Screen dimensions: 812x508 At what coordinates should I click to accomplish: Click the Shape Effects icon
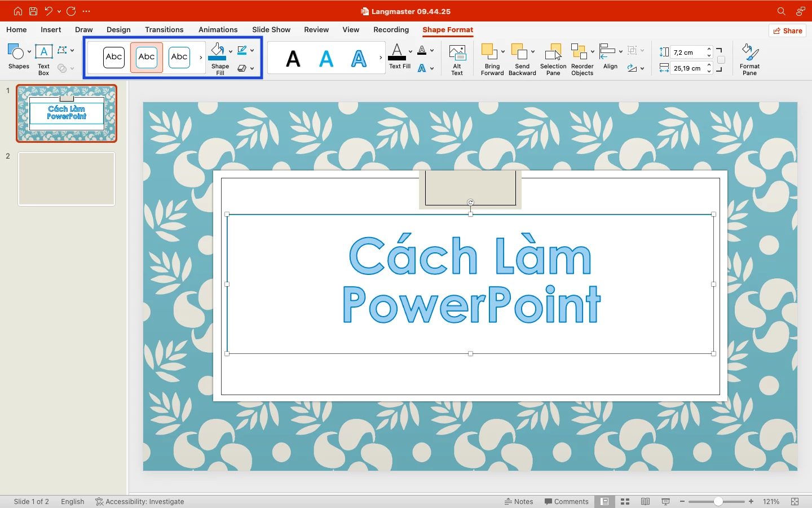pos(242,68)
